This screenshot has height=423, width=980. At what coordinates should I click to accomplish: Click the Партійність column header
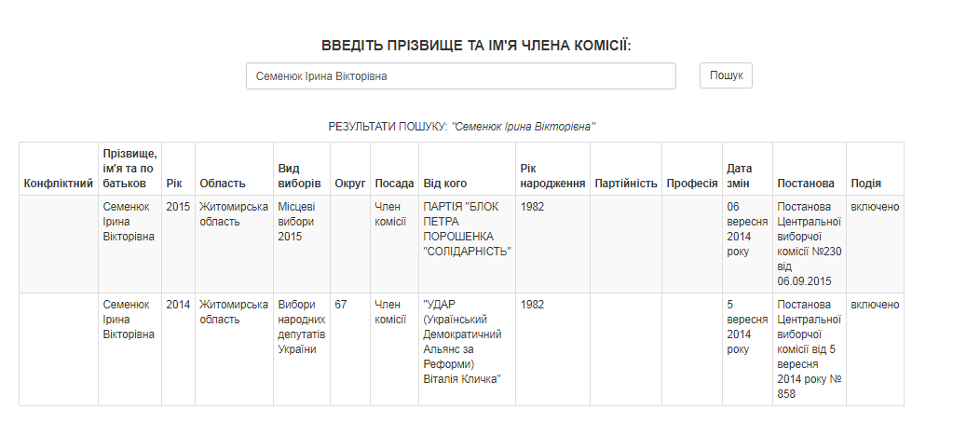626,183
